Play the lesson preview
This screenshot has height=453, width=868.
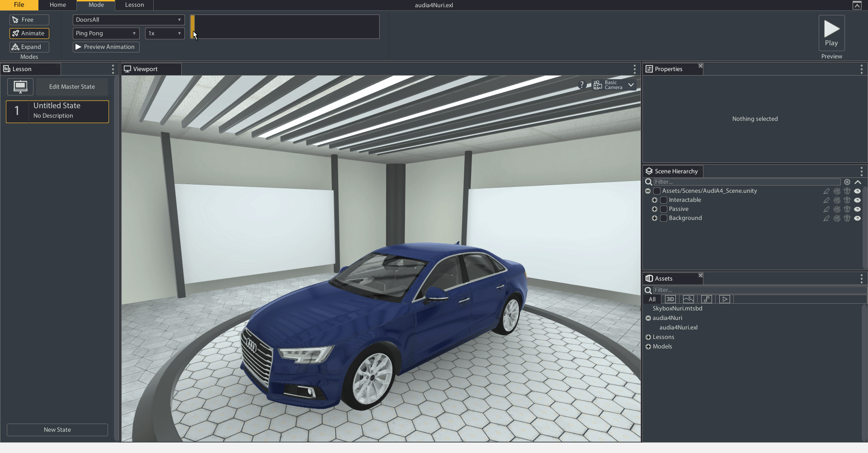831,33
